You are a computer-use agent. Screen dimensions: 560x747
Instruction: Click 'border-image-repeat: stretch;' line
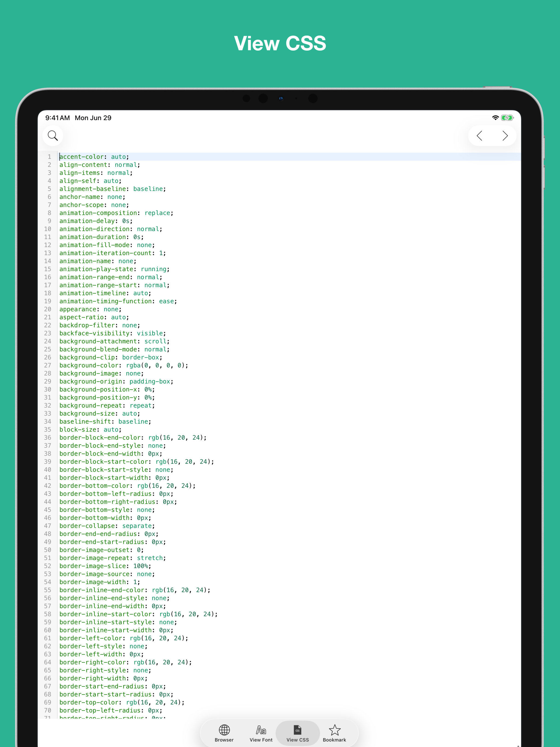(x=113, y=558)
